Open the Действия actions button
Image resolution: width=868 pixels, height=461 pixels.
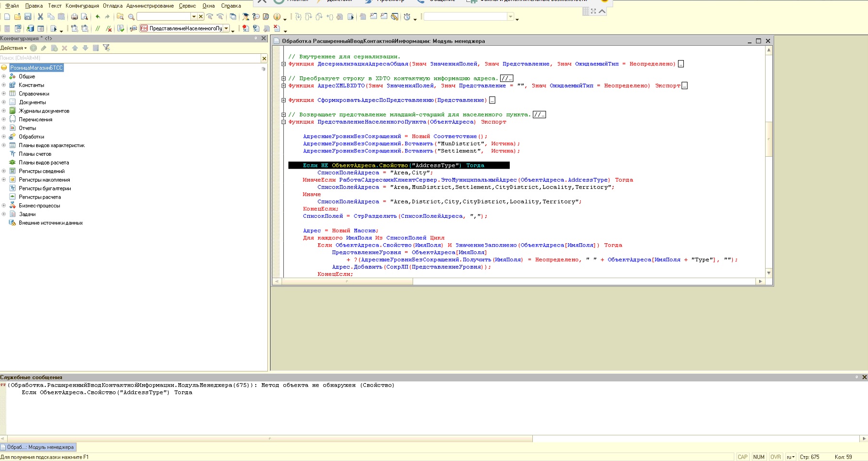tap(13, 48)
